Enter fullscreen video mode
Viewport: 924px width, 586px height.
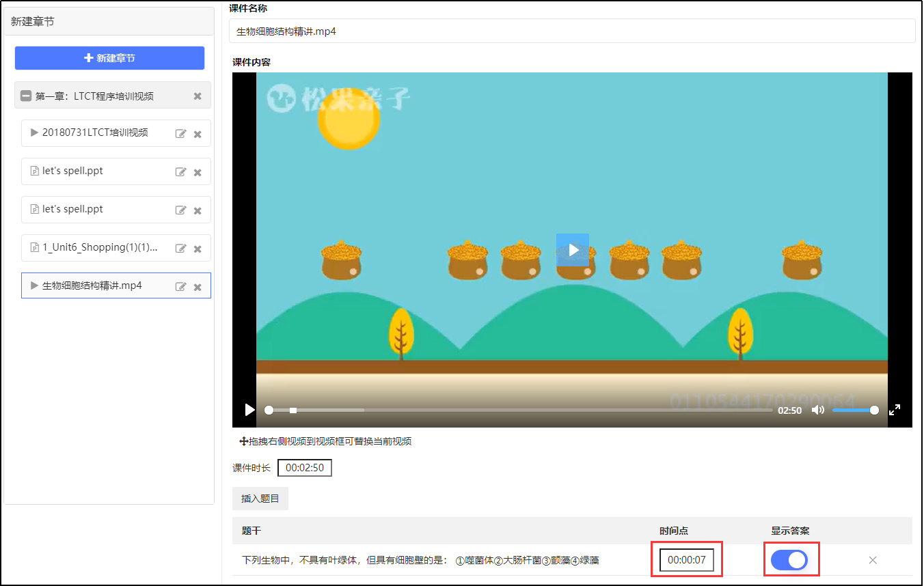(895, 410)
